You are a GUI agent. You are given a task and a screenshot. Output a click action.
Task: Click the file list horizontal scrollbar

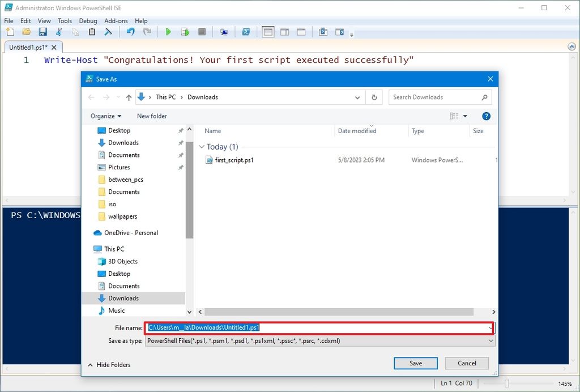(339, 312)
